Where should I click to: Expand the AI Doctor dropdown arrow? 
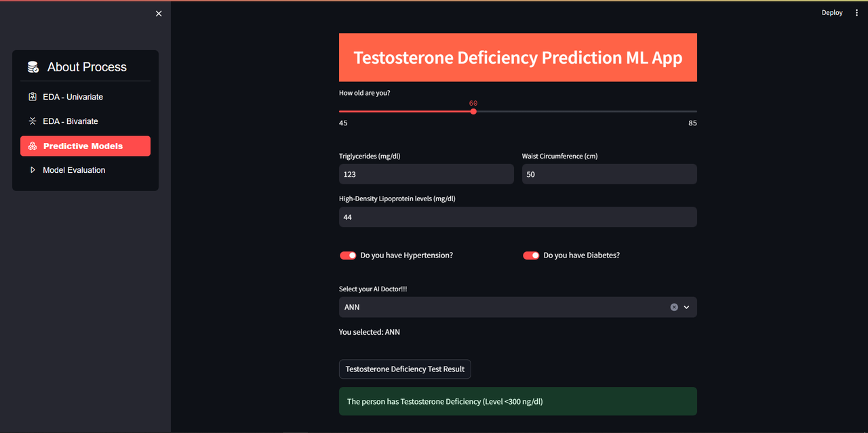click(686, 307)
